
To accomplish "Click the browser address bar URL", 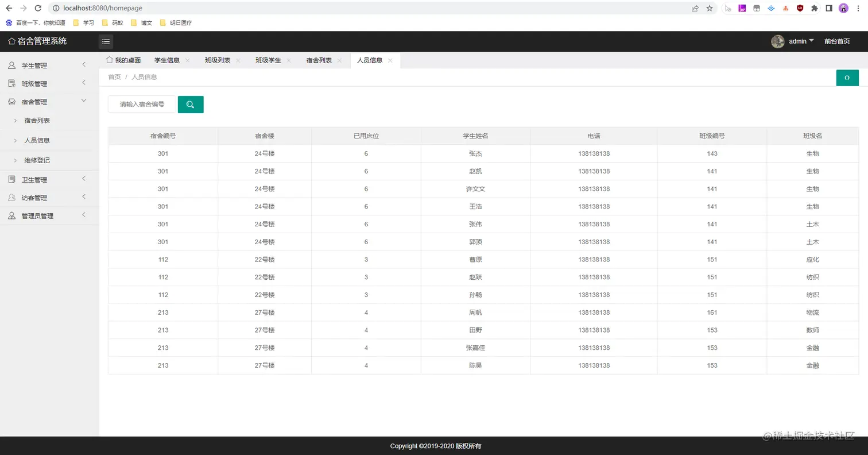I will (103, 9).
